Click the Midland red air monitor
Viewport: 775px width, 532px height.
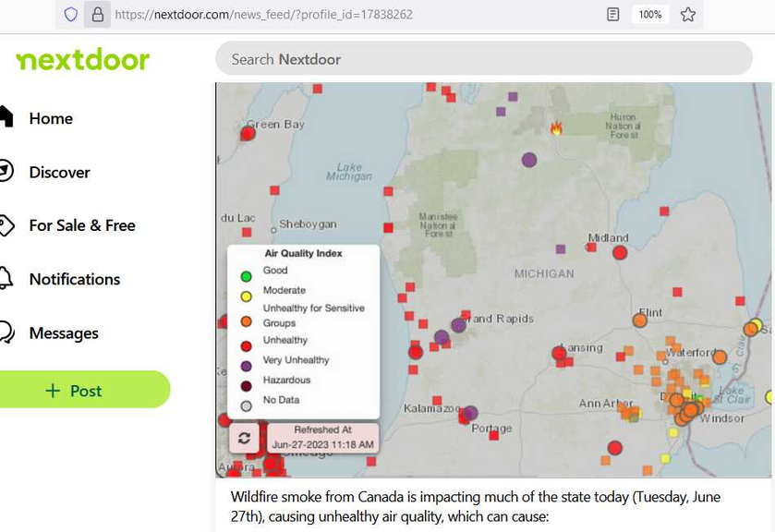(x=620, y=253)
